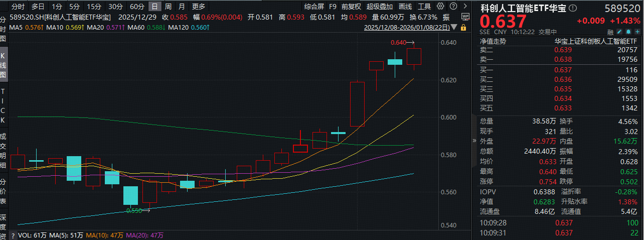Select the 卖二 0.639 order row
644x240 pixels.
(558, 50)
